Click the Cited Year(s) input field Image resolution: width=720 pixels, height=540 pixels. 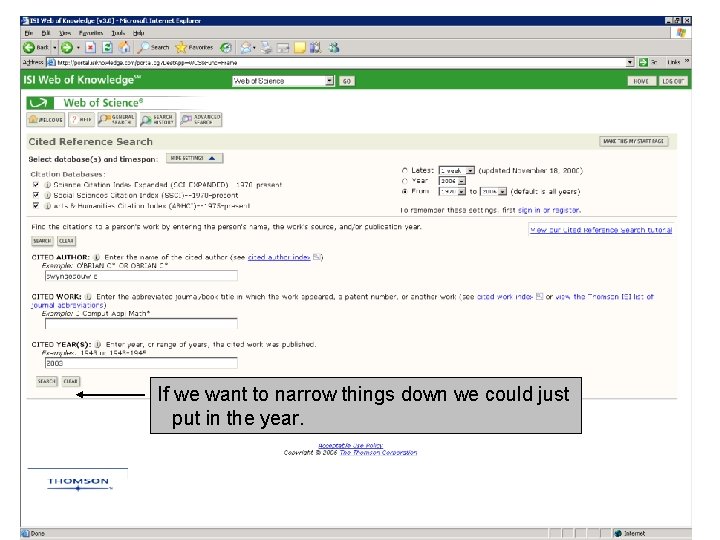141,363
